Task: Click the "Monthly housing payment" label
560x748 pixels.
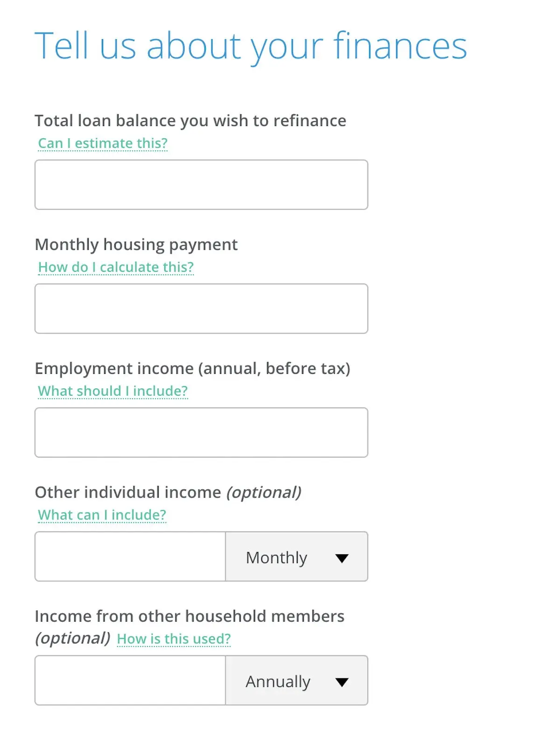Action: tap(136, 245)
